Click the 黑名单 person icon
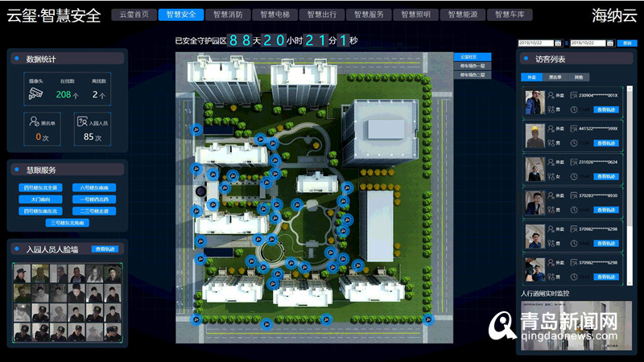Image resolution: width=644 pixels, height=362 pixels. coord(33,121)
